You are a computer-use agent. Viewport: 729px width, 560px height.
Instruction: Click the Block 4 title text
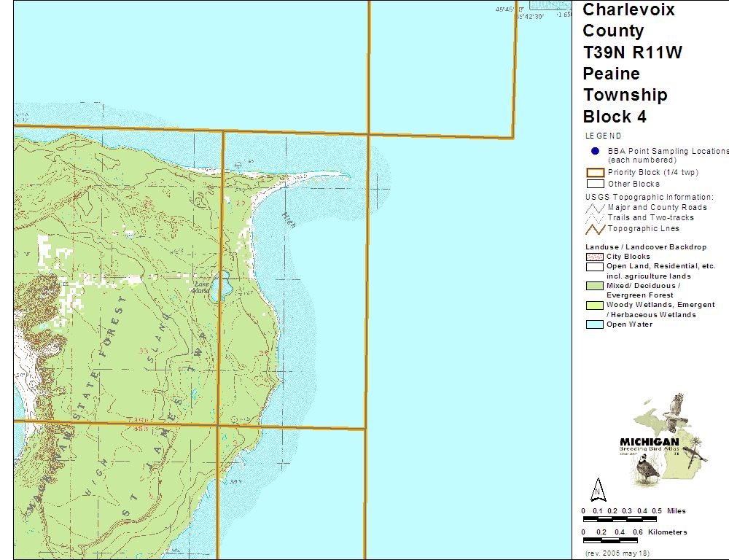[x=615, y=117]
